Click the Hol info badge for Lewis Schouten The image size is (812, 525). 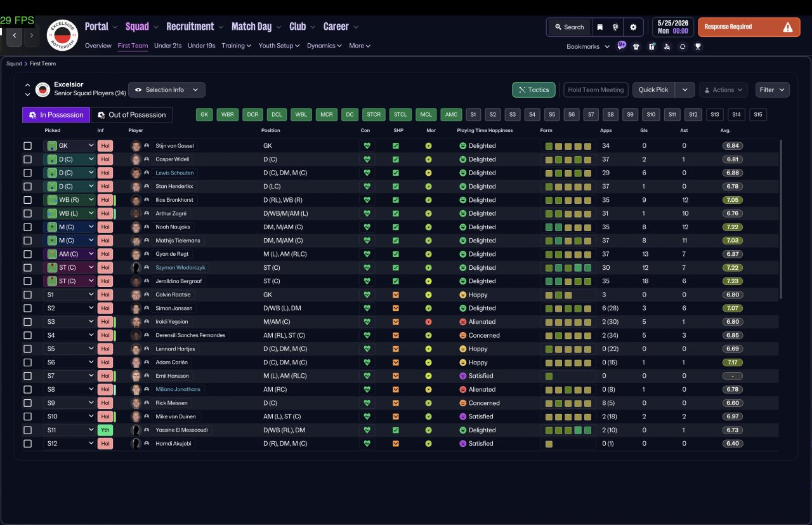(x=105, y=173)
